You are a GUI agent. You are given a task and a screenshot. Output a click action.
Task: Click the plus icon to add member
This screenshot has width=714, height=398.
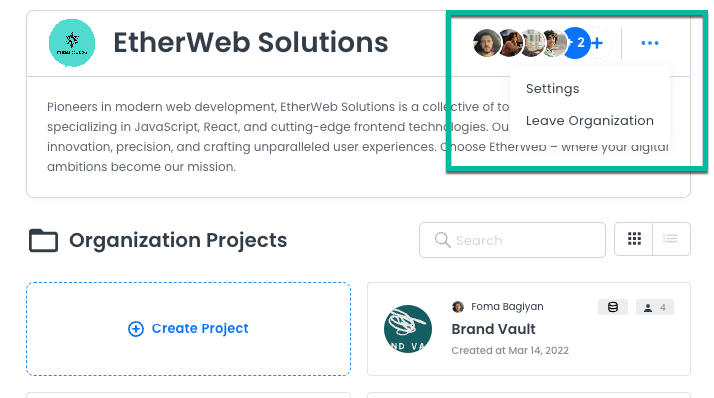click(598, 43)
